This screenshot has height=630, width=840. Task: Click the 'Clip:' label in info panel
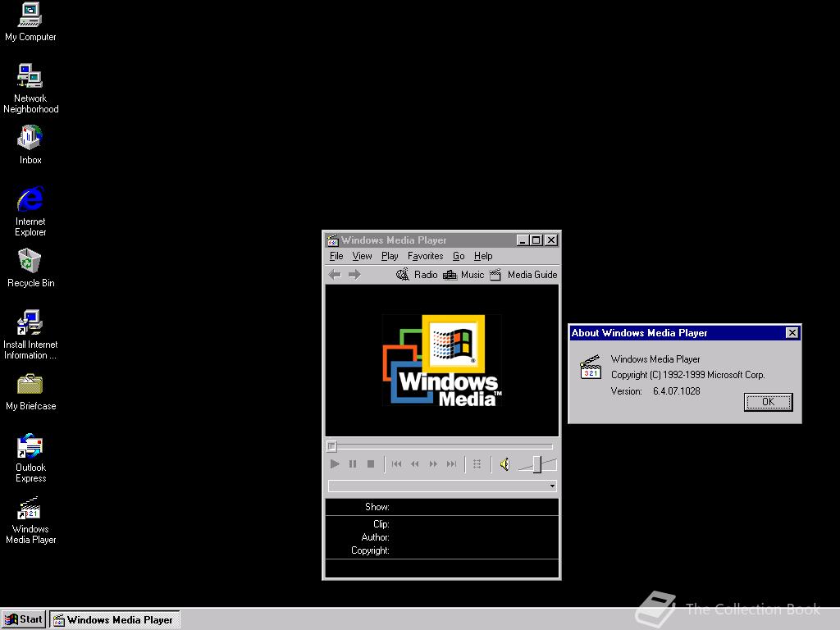click(381, 524)
